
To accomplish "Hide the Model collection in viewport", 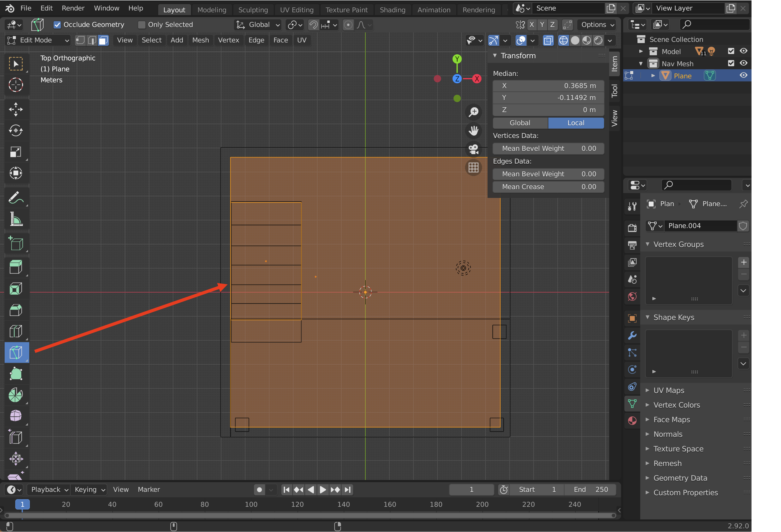I will point(743,51).
